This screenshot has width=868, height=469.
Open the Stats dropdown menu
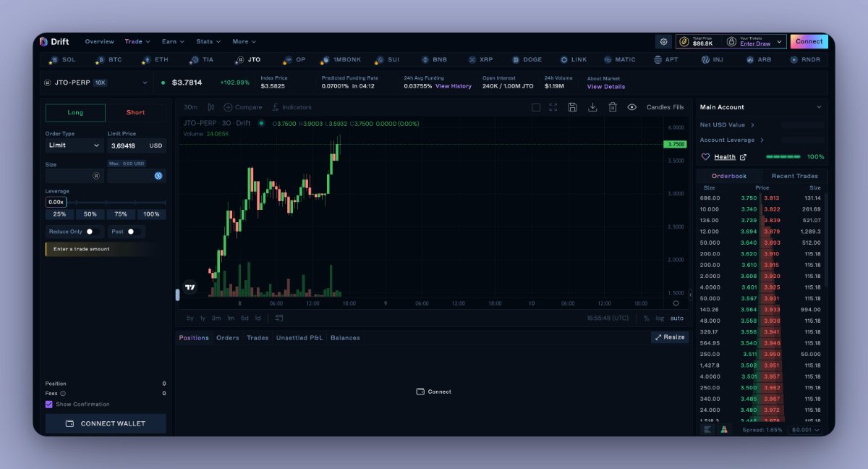tap(208, 41)
